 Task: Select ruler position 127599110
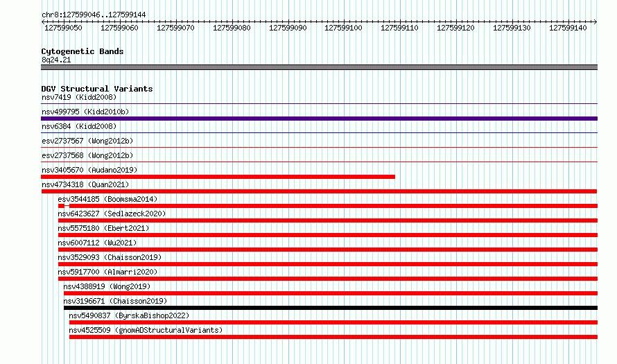(399, 28)
